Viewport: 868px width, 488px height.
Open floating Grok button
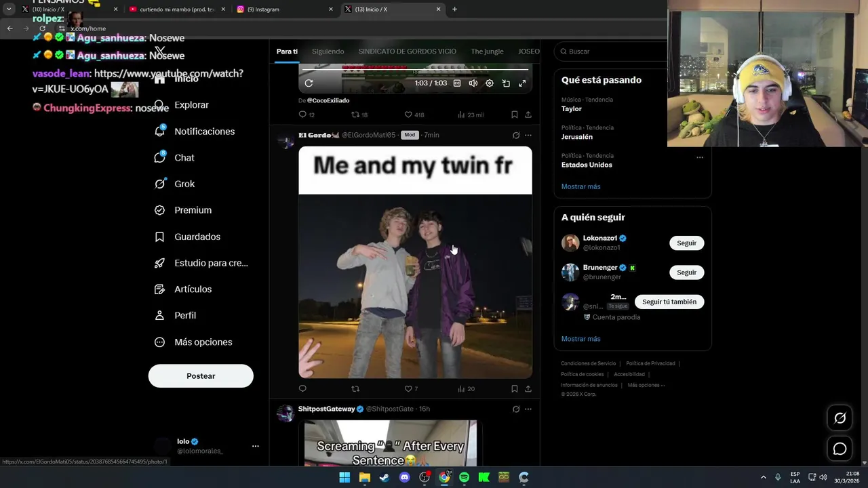click(840, 418)
